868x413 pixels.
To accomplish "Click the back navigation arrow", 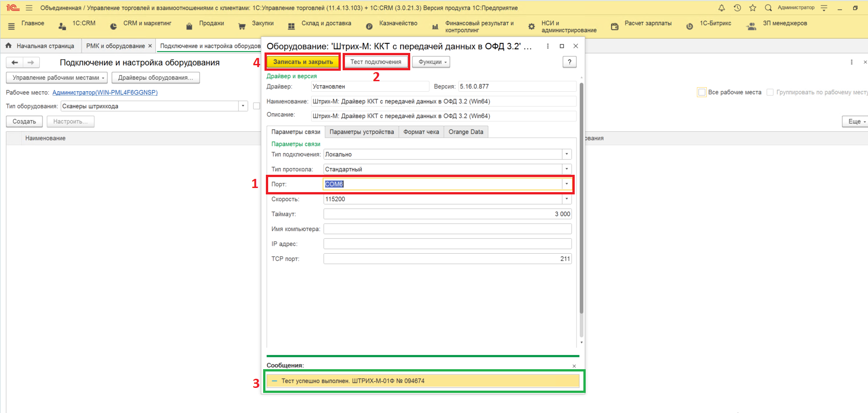I will pos(15,63).
